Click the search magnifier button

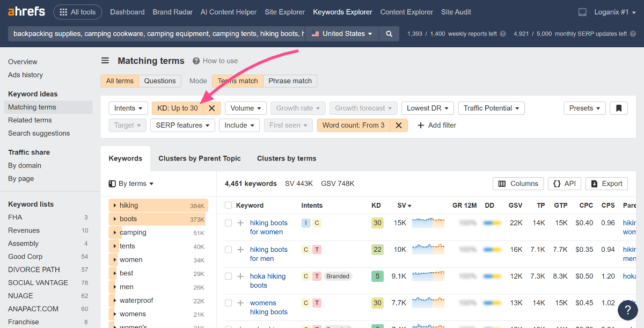pos(389,33)
